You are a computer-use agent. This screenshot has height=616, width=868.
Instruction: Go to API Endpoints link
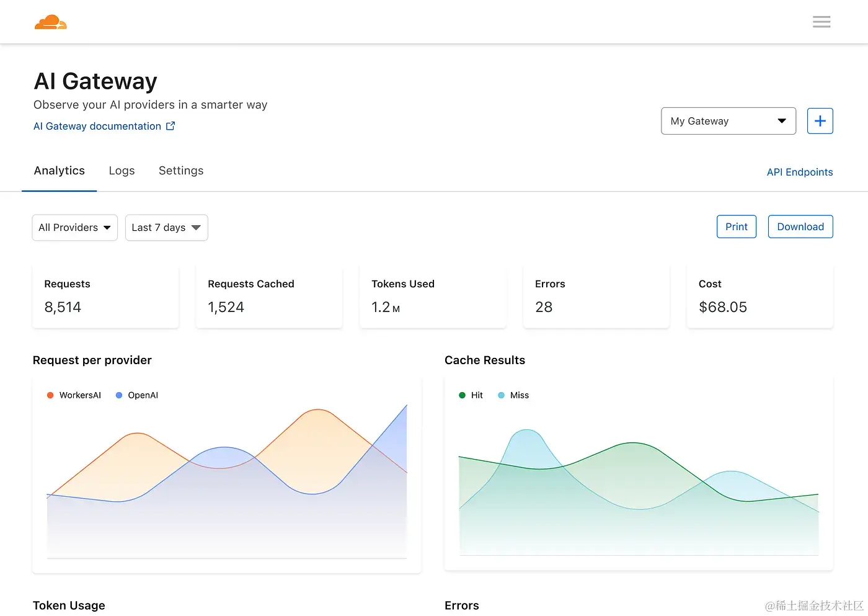coord(800,172)
